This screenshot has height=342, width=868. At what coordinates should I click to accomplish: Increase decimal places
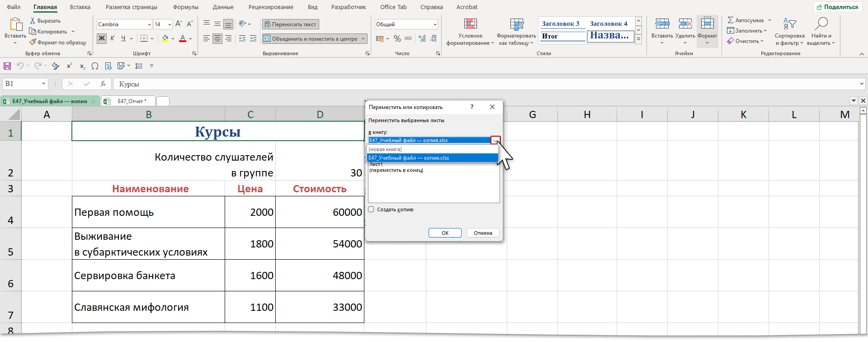pos(422,38)
